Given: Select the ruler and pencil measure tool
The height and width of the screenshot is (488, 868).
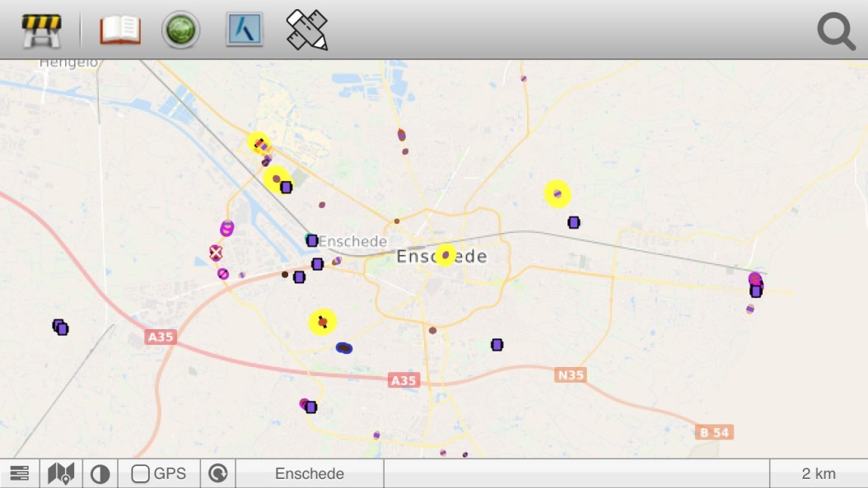Looking at the screenshot, I should click(x=307, y=30).
